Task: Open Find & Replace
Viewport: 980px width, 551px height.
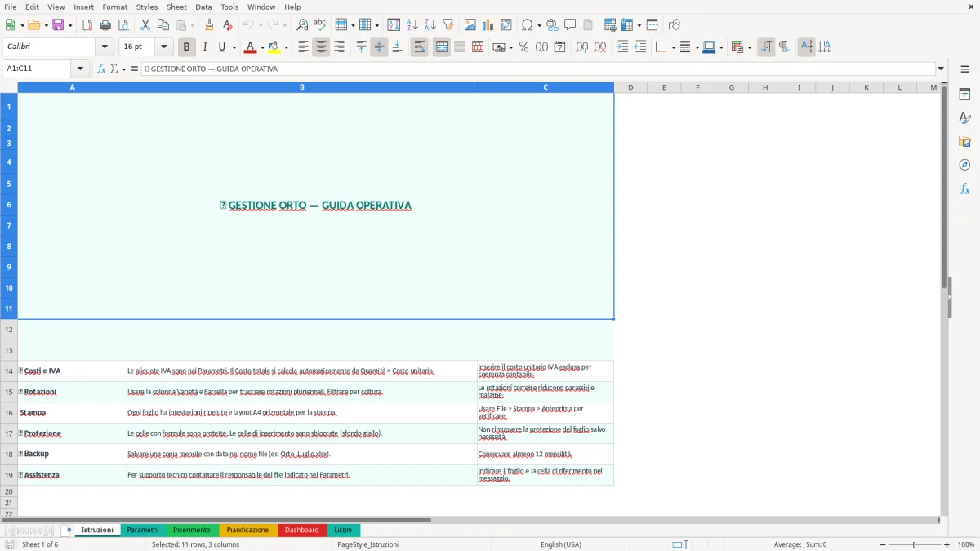Action: [302, 25]
